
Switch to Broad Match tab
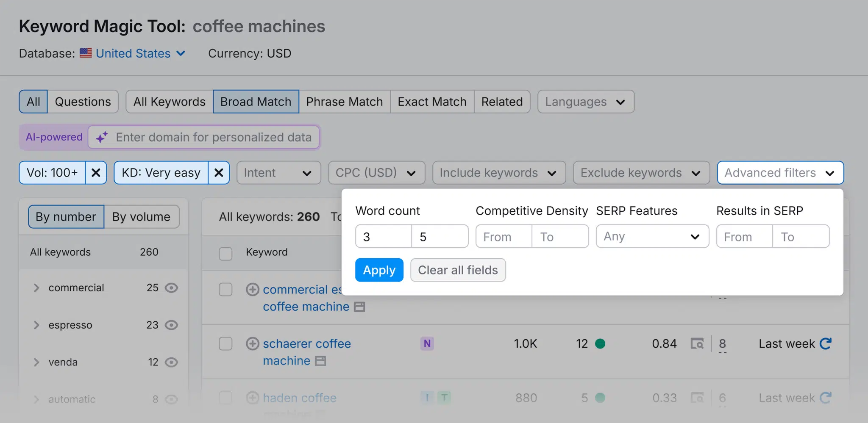[x=256, y=102]
